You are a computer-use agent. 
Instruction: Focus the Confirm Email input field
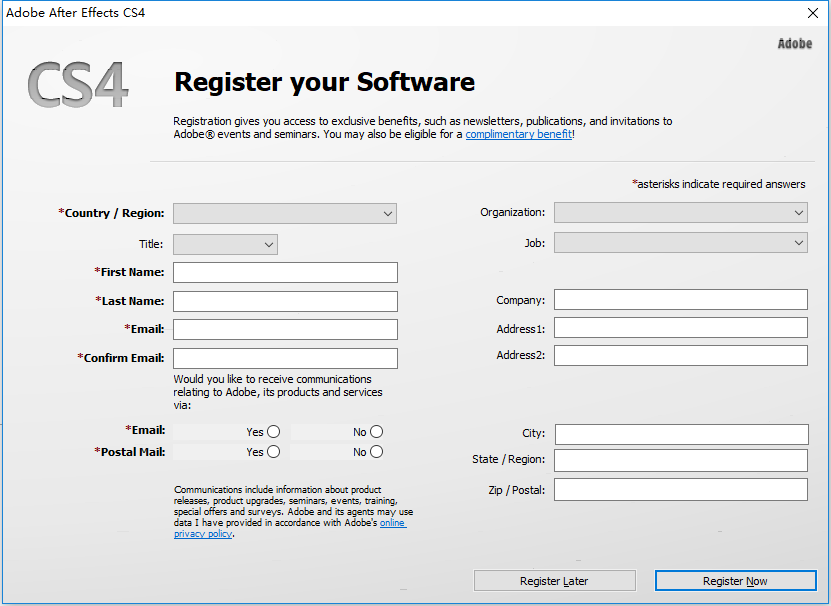coord(285,358)
